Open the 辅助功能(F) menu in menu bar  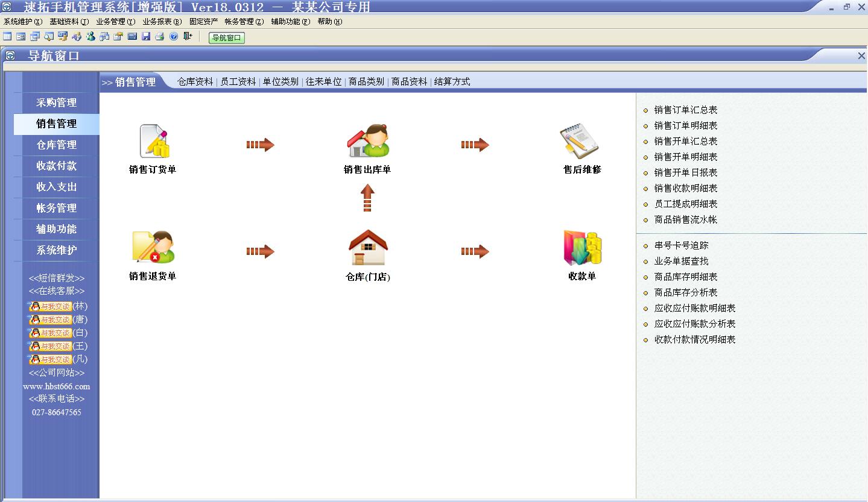click(x=291, y=22)
